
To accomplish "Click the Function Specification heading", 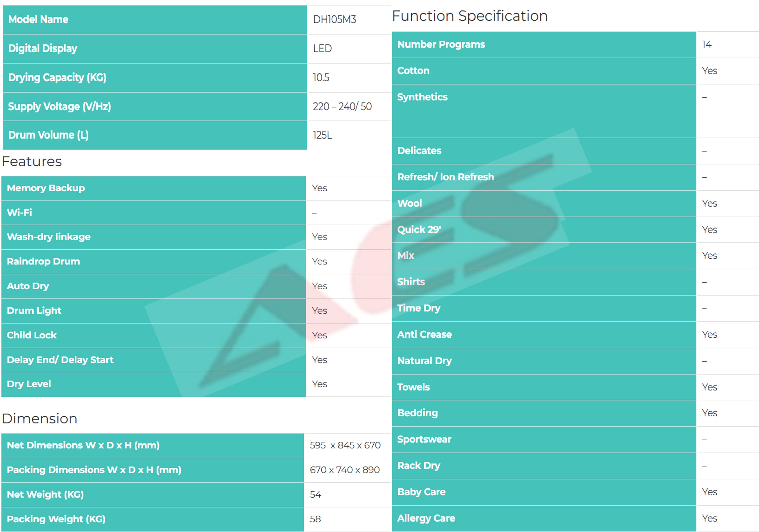I will [470, 16].
